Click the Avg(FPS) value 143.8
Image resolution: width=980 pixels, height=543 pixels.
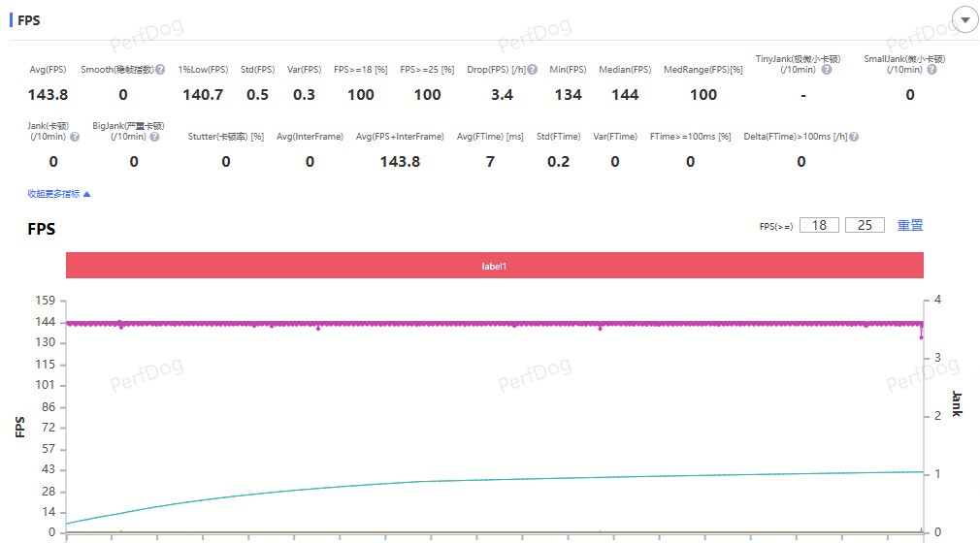pyautogui.click(x=49, y=94)
